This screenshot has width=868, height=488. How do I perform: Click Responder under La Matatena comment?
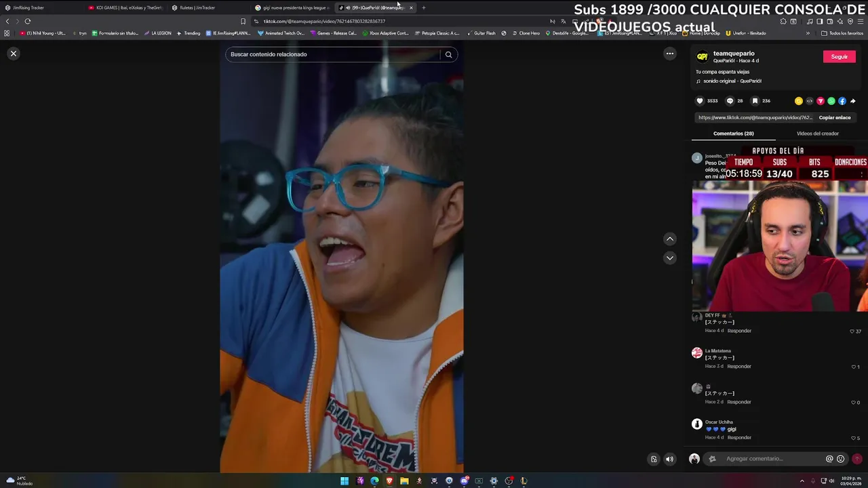[739, 366]
